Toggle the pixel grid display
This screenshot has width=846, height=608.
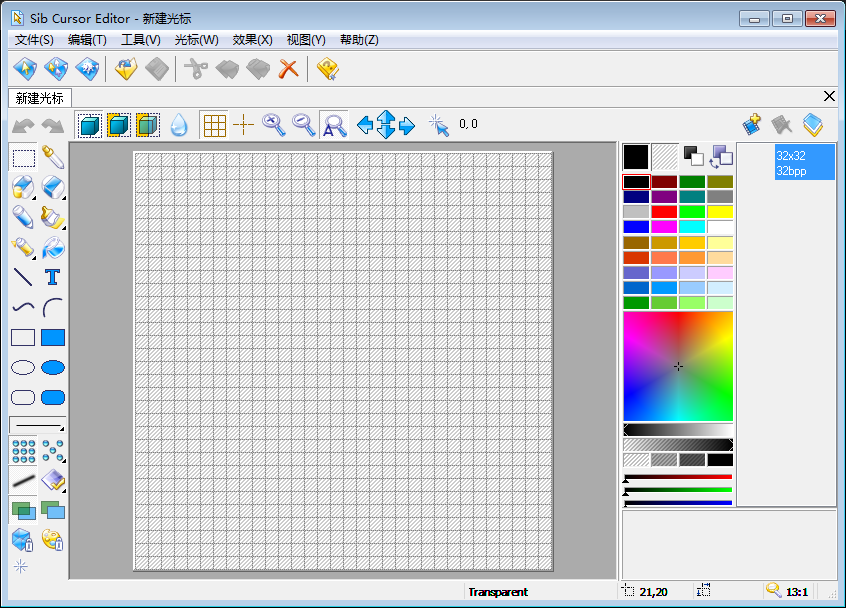(214, 125)
